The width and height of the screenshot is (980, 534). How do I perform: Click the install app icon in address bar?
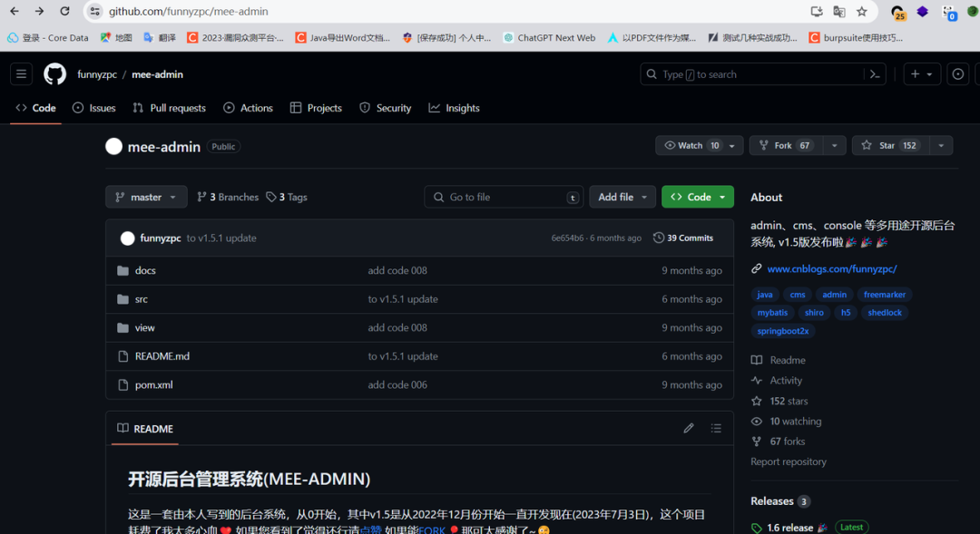point(817,11)
